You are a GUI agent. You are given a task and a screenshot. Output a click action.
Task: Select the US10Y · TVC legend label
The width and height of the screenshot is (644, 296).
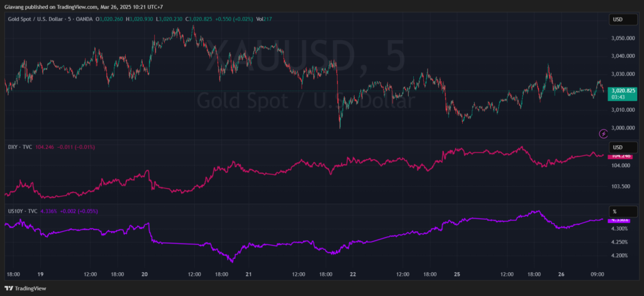click(23, 211)
